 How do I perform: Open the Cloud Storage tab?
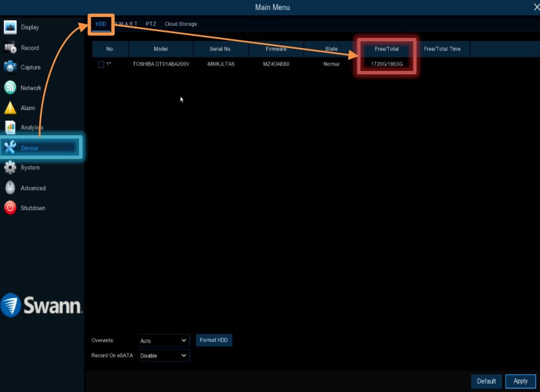click(x=180, y=24)
